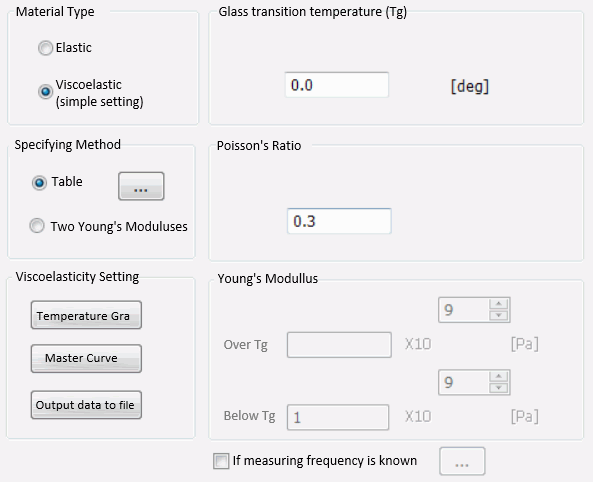Click the Temperature Gra button
The width and height of the screenshot is (593, 482).
coord(86,315)
